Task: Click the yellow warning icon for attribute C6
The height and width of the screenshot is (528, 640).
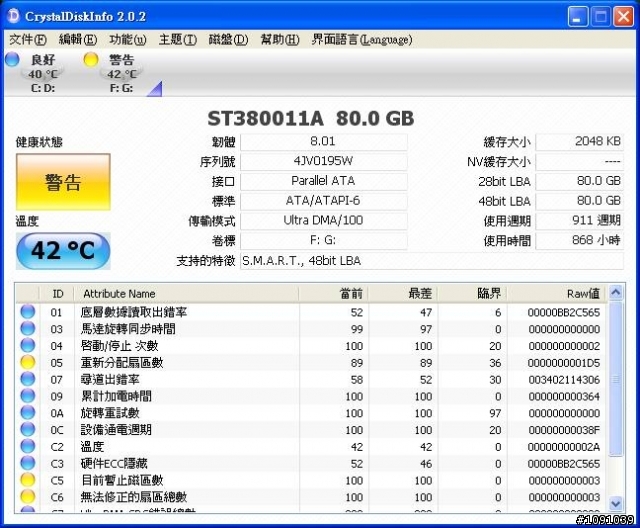Action: pos(28,497)
